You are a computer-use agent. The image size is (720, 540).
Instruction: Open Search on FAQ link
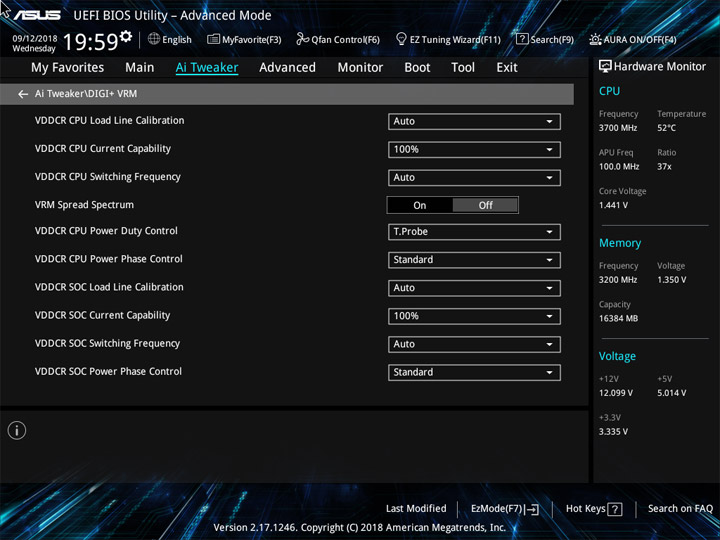(x=680, y=508)
